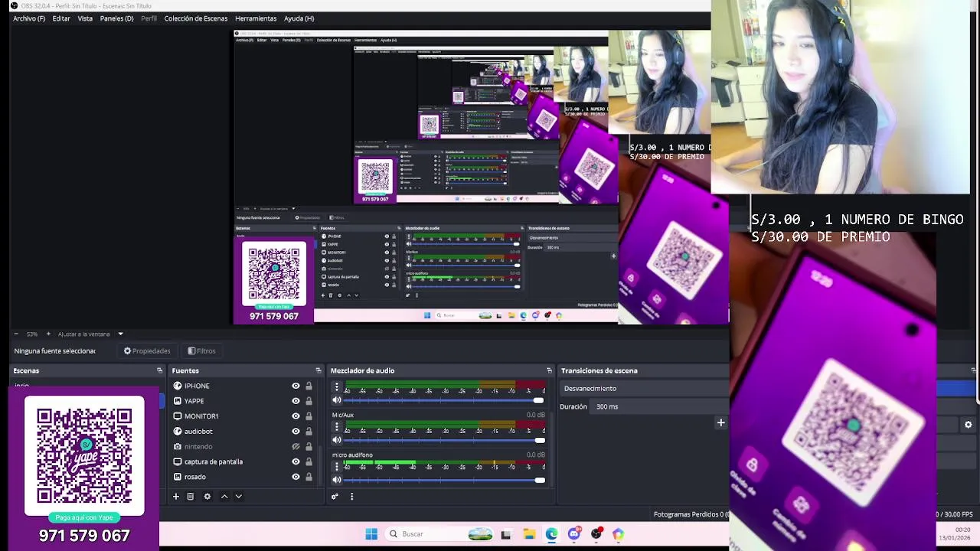Screen dimensions: 980x551
Task: Hide the IPHONE source
Action: click(x=296, y=386)
